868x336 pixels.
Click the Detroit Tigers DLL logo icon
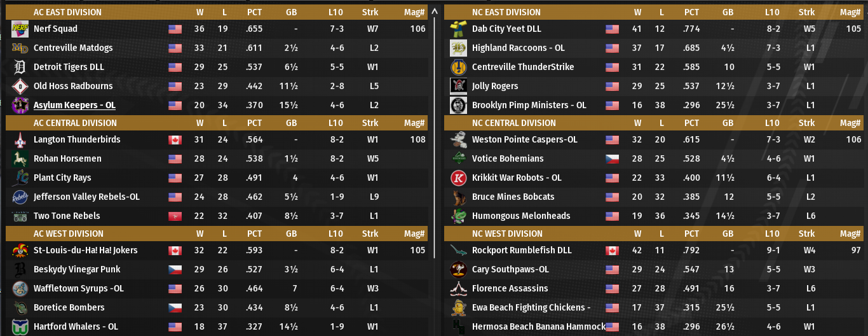[x=20, y=67]
